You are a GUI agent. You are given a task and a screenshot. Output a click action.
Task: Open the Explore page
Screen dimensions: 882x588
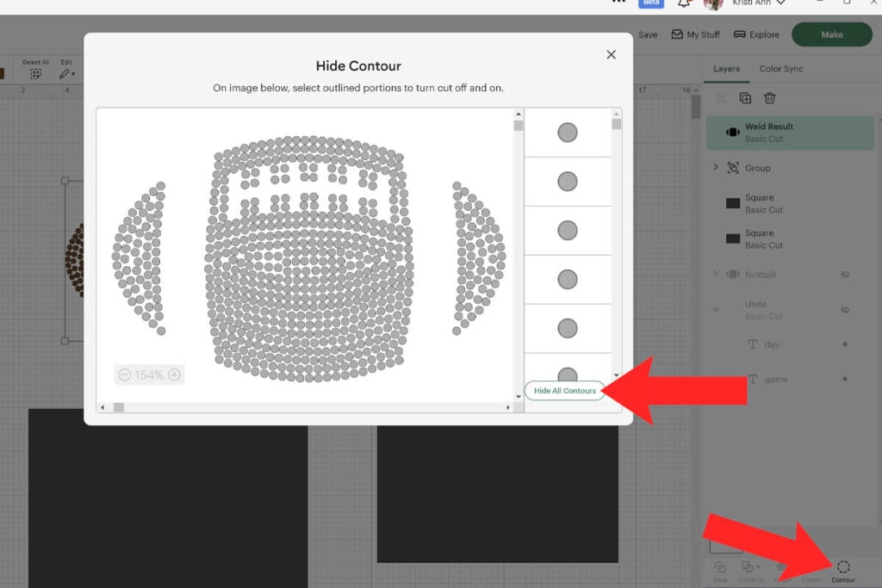click(x=756, y=35)
